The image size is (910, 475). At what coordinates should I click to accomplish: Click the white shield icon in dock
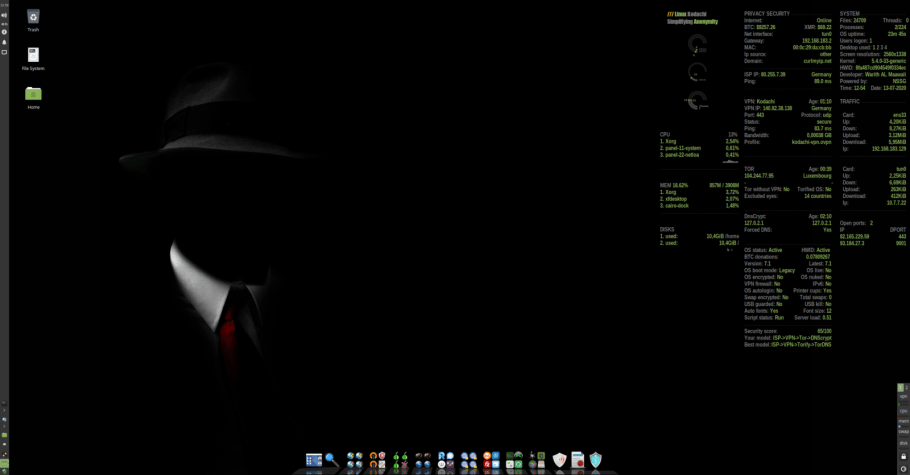(x=560, y=460)
